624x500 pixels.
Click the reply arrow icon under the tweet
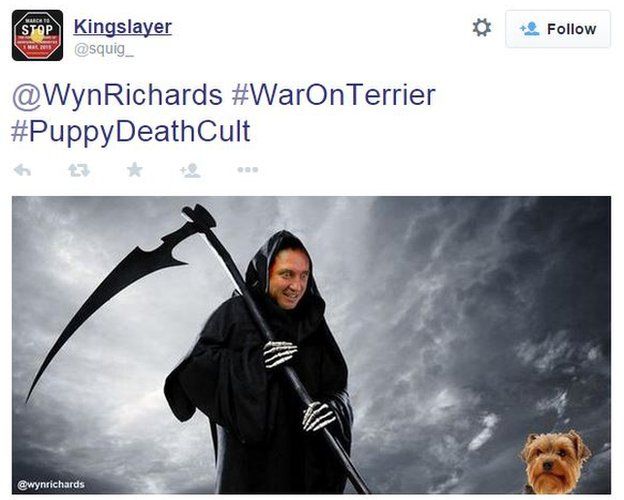[x=22, y=170]
